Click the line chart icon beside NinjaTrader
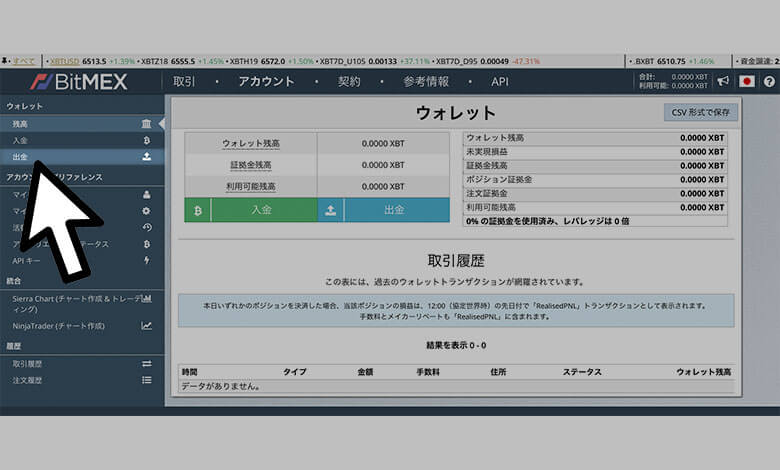Viewport: 780px width, 470px height. 146,326
